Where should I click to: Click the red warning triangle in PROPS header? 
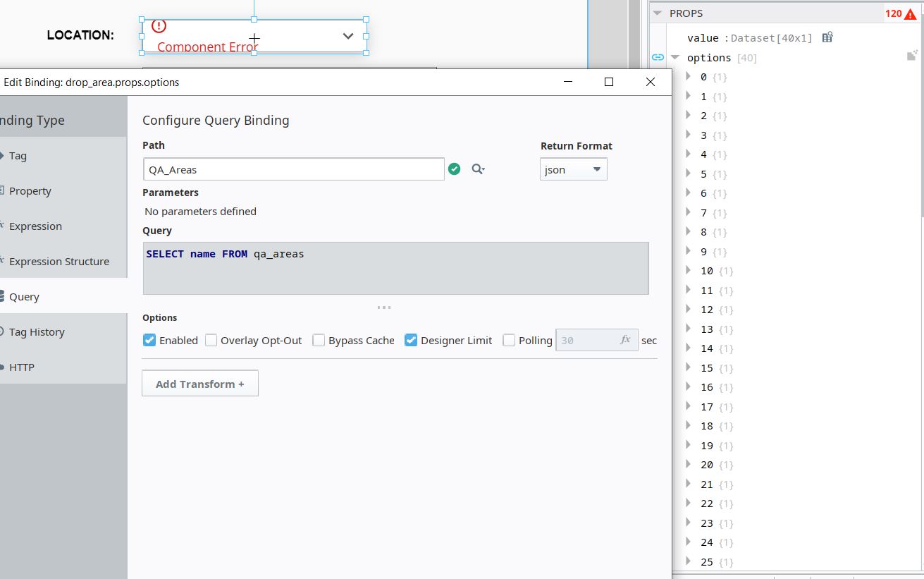tap(911, 13)
